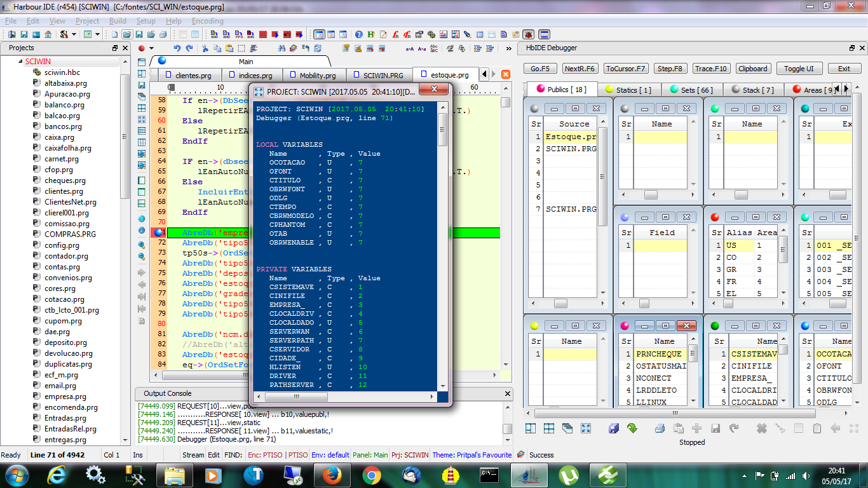Open the Build menu
The width and height of the screenshot is (868, 488).
click(118, 21)
